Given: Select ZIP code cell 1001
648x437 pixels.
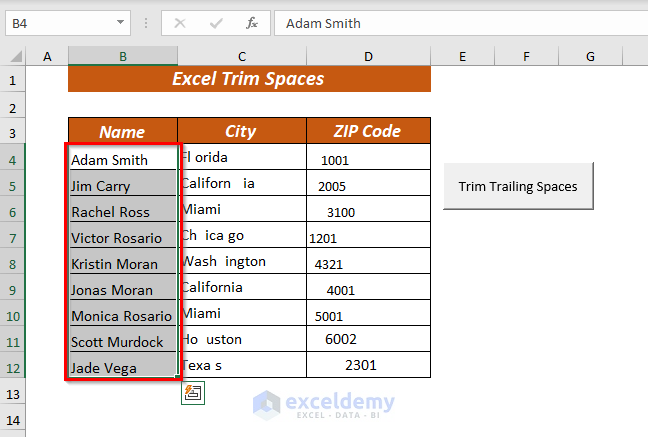Looking at the screenshot, I should (369, 157).
